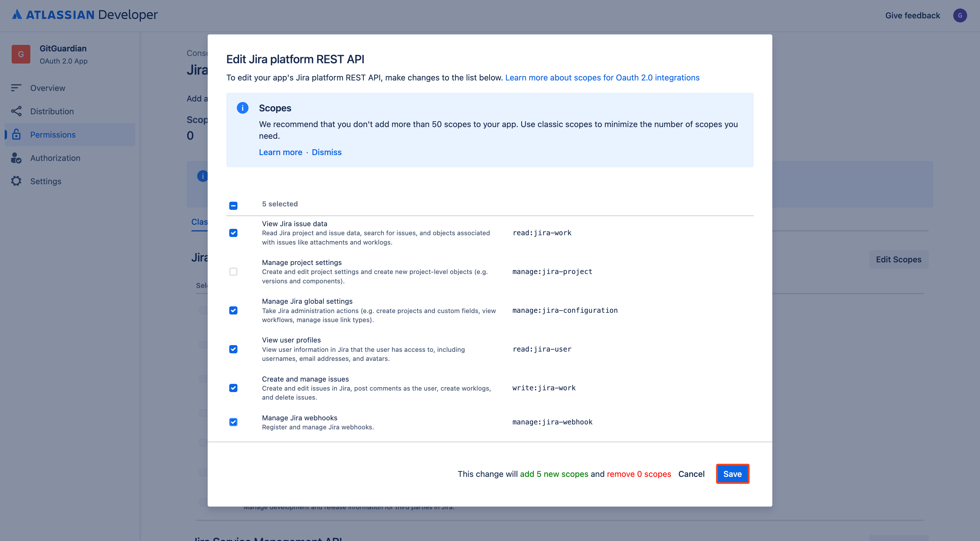The width and height of the screenshot is (980, 541).
Task: Click the Distribution share icon
Action: coord(16,111)
